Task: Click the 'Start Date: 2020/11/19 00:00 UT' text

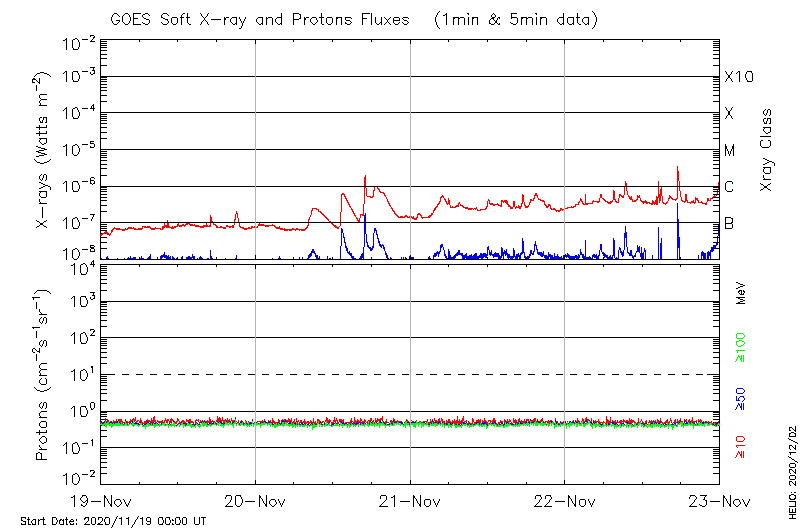Action: [x=113, y=521]
